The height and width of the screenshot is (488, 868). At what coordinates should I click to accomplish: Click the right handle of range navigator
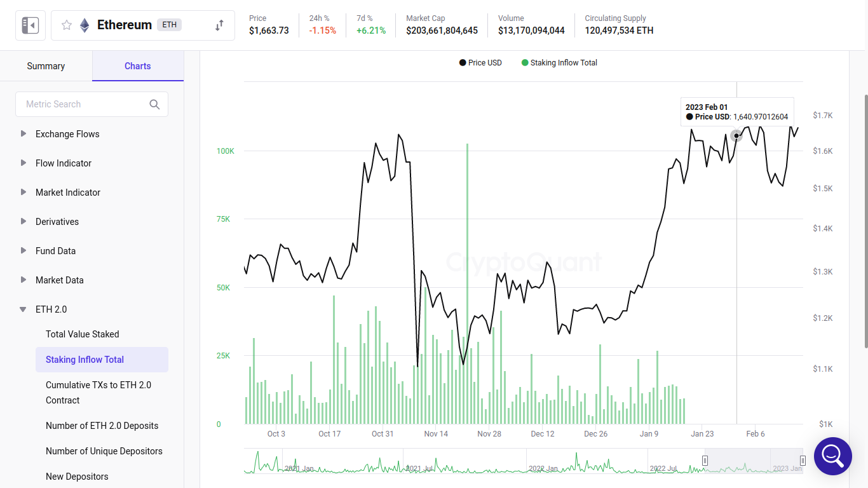(803, 461)
